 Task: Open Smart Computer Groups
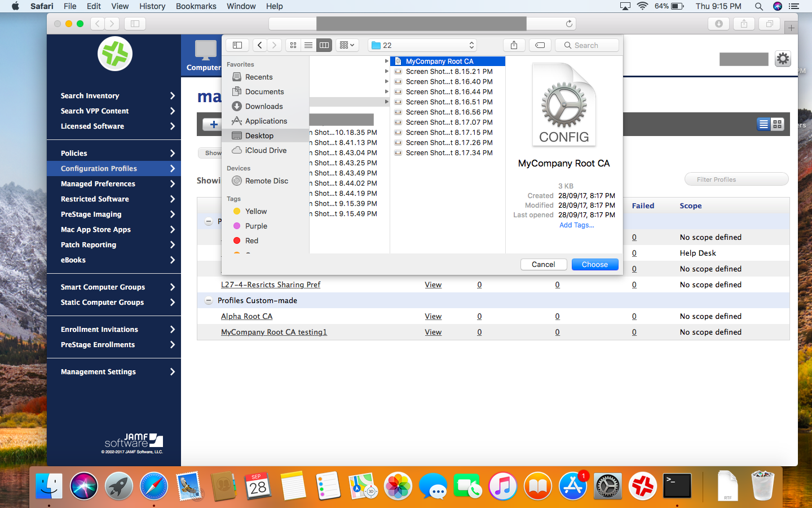(x=114, y=287)
